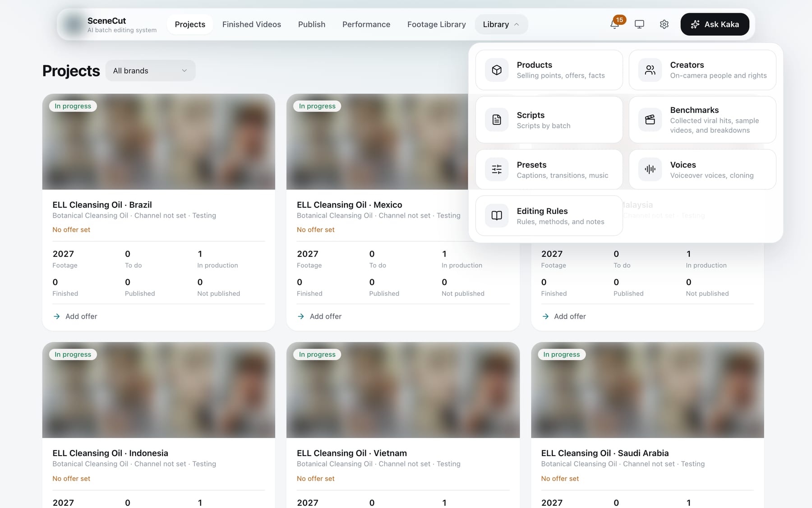The height and width of the screenshot is (508, 812).
Task: Open the notifications bell with 15 badge
Action: (615, 24)
